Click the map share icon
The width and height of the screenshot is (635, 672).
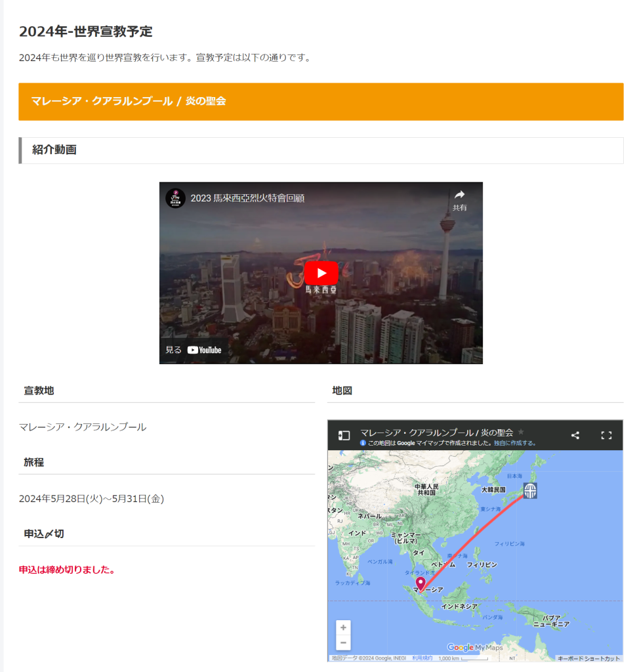[x=575, y=435]
